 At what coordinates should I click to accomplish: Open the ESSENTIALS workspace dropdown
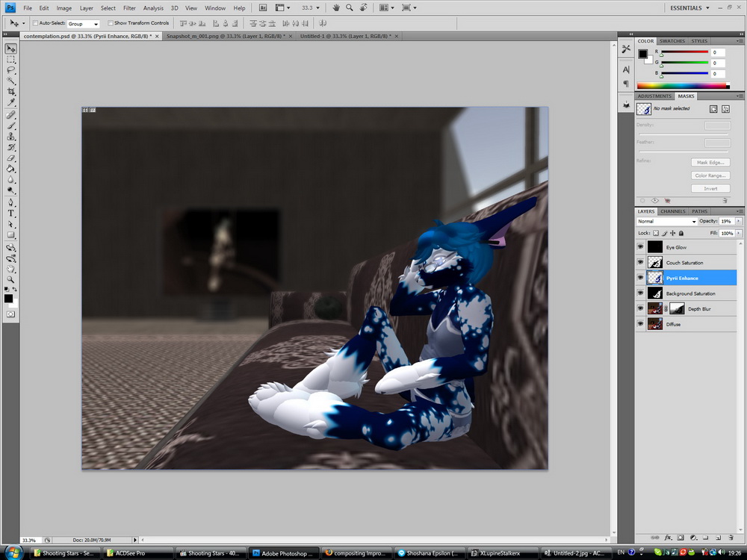[689, 7]
